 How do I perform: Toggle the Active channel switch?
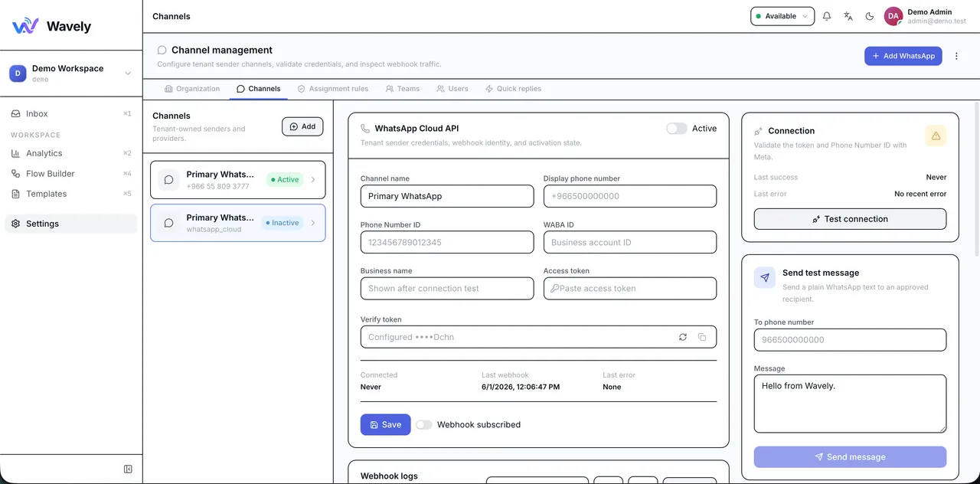[x=677, y=129]
